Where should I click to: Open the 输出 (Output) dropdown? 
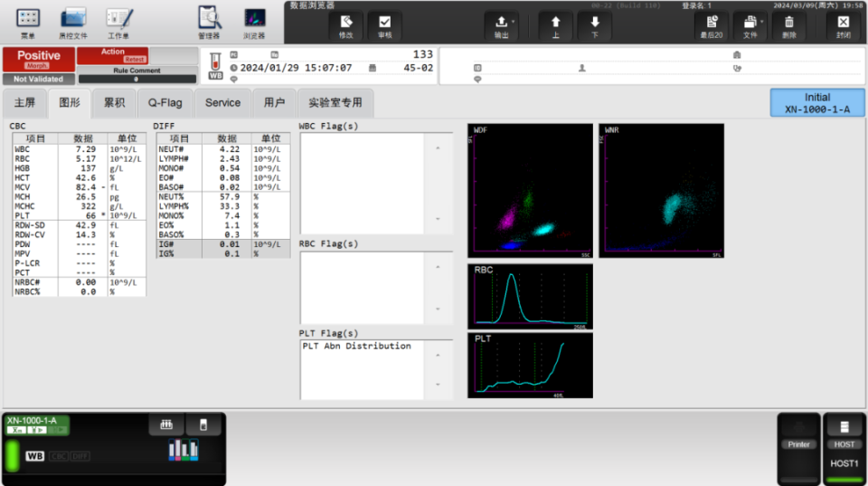coord(502,25)
